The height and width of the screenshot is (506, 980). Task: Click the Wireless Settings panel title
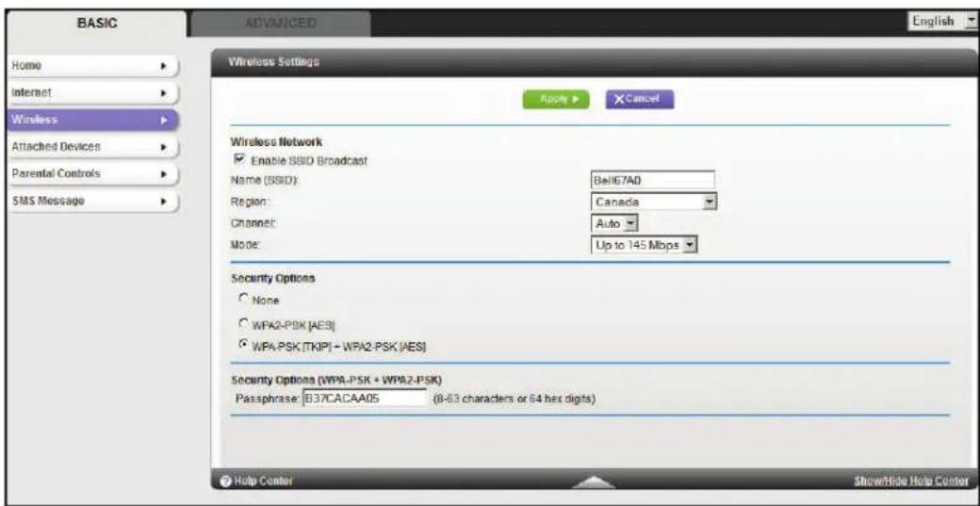point(273,62)
